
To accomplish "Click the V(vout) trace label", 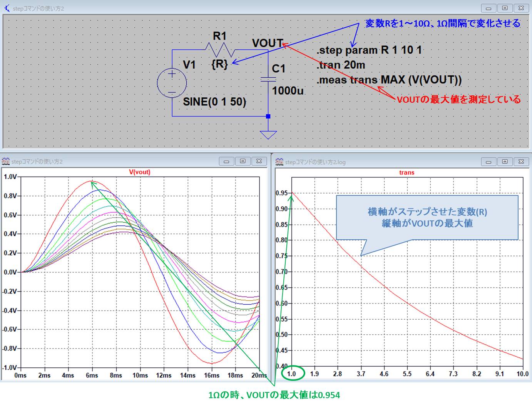I will point(139,172).
